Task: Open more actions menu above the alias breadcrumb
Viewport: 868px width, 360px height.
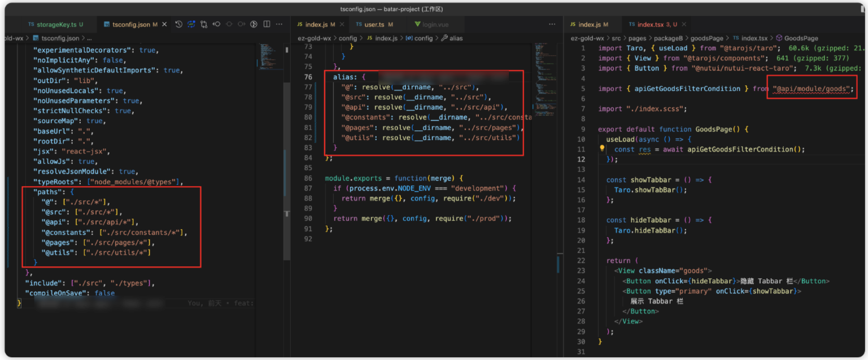Action: coord(552,24)
